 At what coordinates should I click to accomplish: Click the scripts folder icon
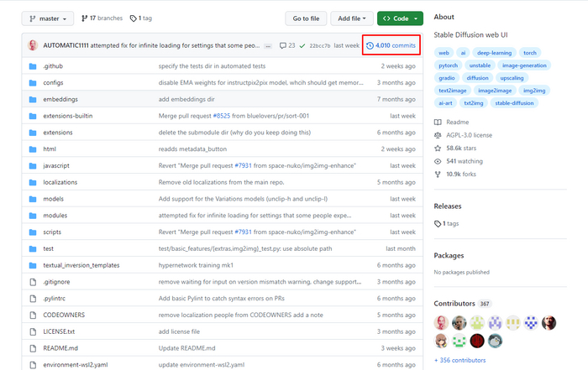[33, 232]
